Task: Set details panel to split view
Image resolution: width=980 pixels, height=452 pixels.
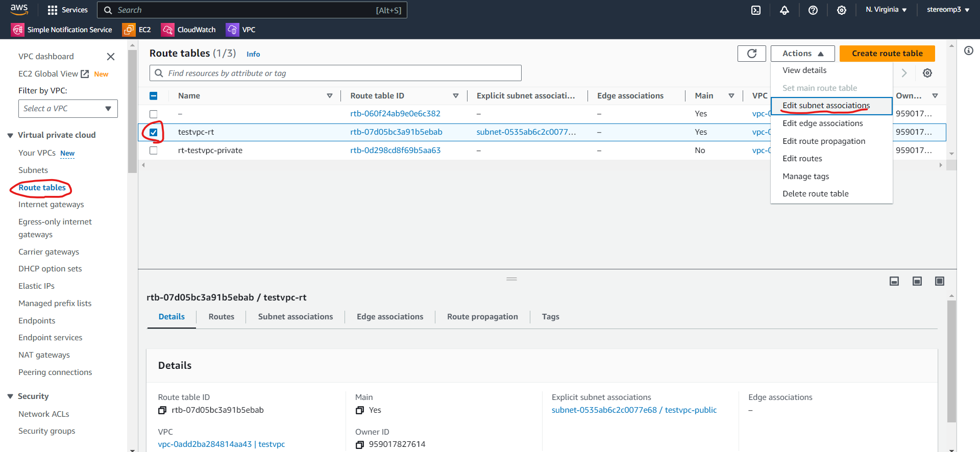Action: point(917,281)
